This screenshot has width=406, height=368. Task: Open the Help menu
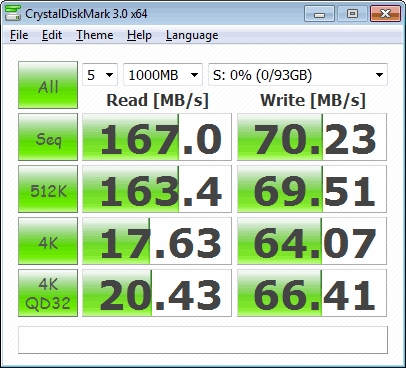tap(139, 35)
